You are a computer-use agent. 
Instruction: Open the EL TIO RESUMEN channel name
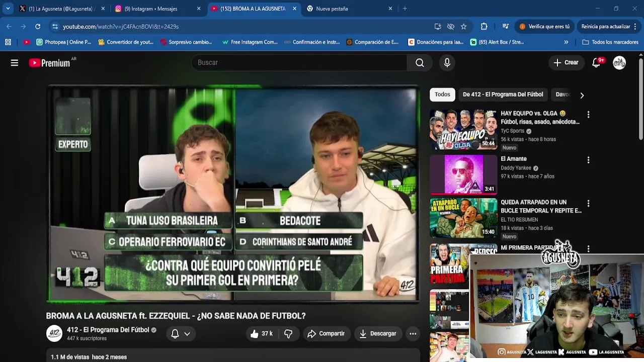[x=519, y=220]
